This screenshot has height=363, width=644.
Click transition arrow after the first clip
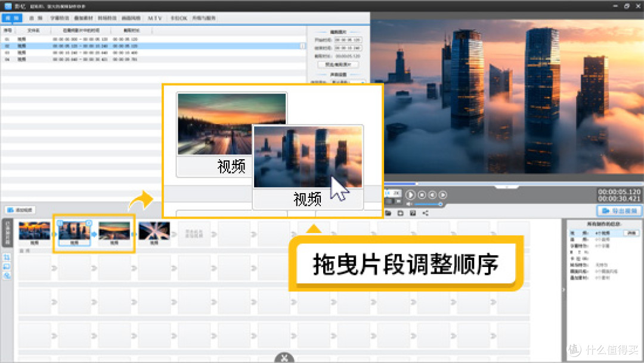54,234
